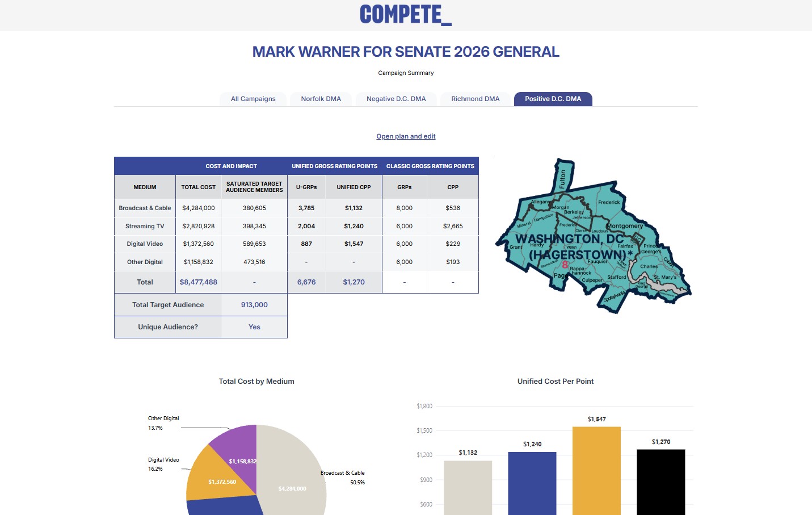Click the MEDIUM column header

click(145, 187)
